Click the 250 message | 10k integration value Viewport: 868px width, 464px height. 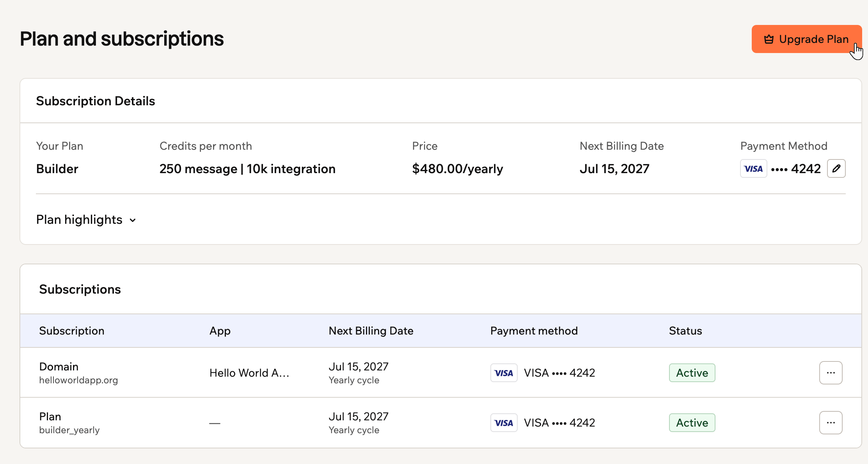[247, 169]
